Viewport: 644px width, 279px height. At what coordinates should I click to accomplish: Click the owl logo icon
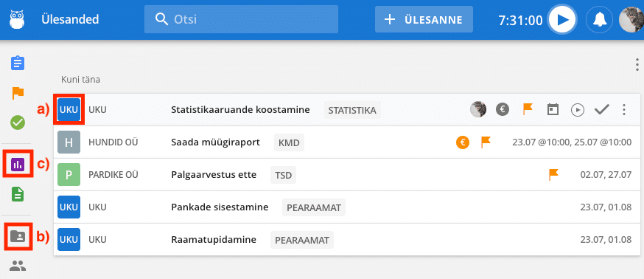(x=17, y=19)
